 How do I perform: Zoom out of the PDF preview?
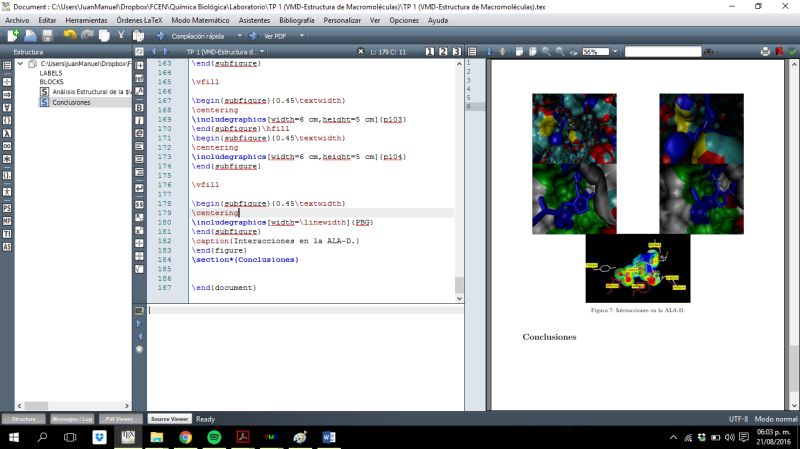[560, 52]
